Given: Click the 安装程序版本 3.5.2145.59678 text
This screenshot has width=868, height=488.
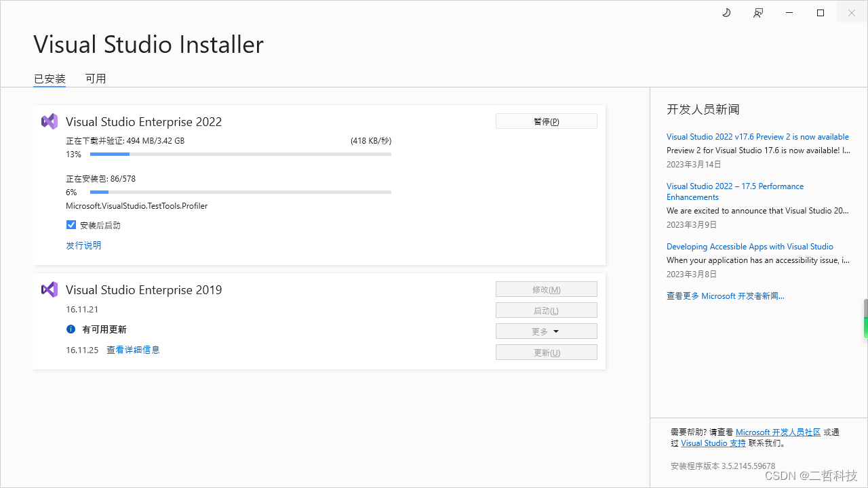Looking at the screenshot, I should coord(723,466).
